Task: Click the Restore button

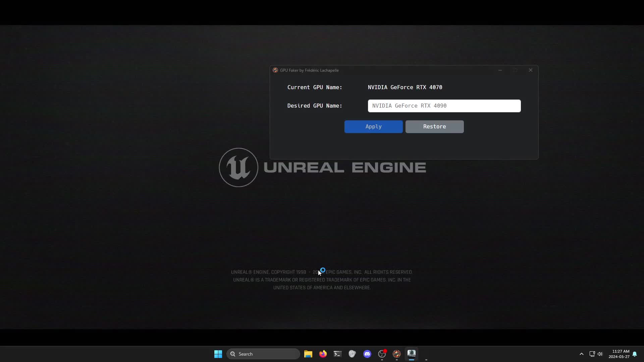Action: (x=434, y=127)
